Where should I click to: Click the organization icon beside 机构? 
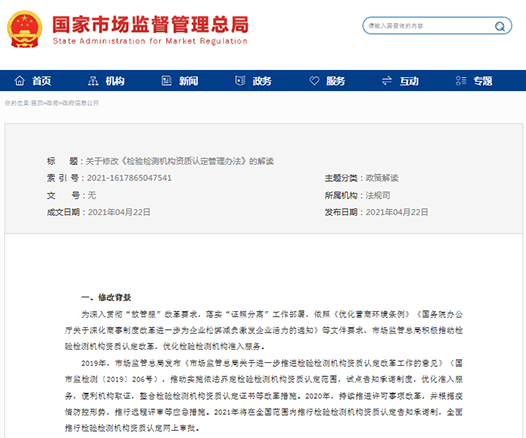click(x=93, y=80)
